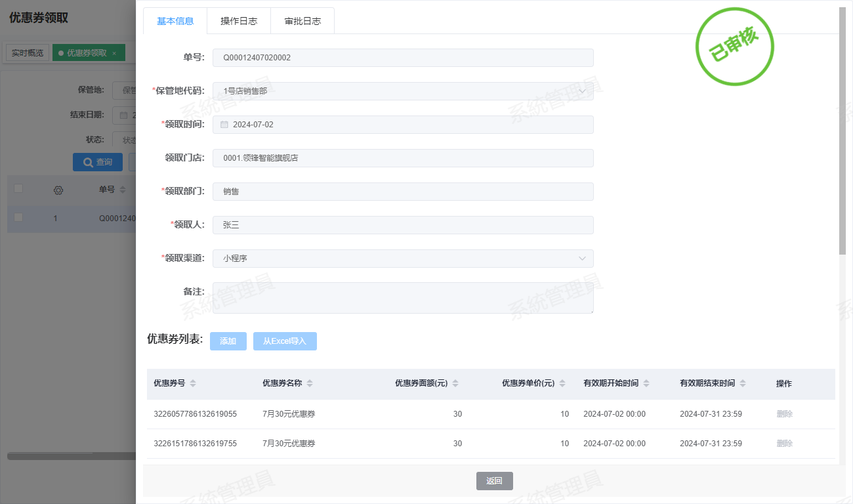Image resolution: width=853 pixels, height=504 pixels.
Task: Sort by 优惠券面额(元) column
Action: 455,383
